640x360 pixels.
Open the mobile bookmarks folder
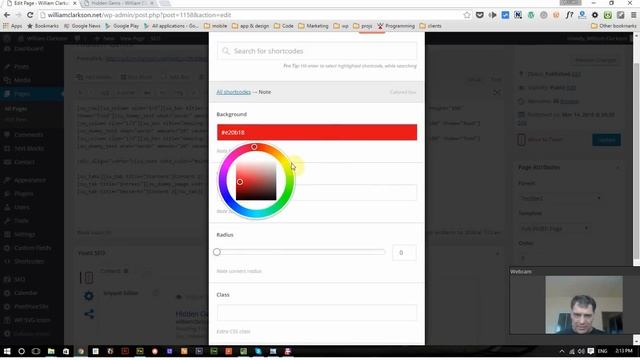216,26
